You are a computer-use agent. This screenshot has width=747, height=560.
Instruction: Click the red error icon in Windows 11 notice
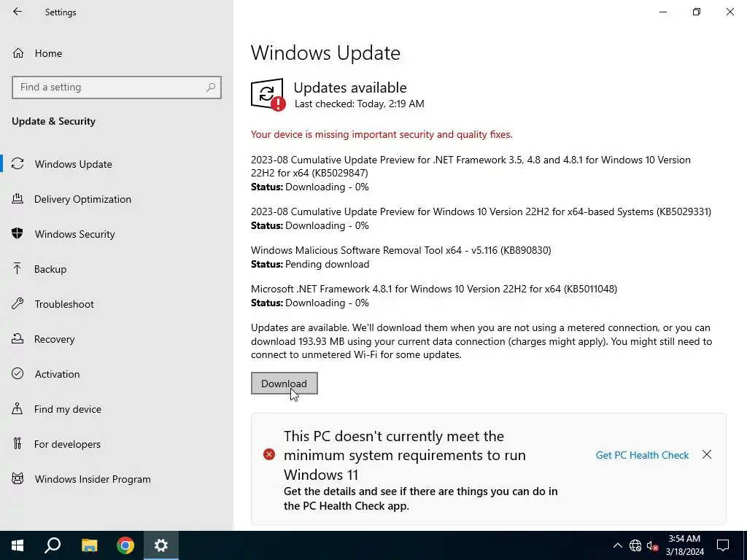click(269, 455)
